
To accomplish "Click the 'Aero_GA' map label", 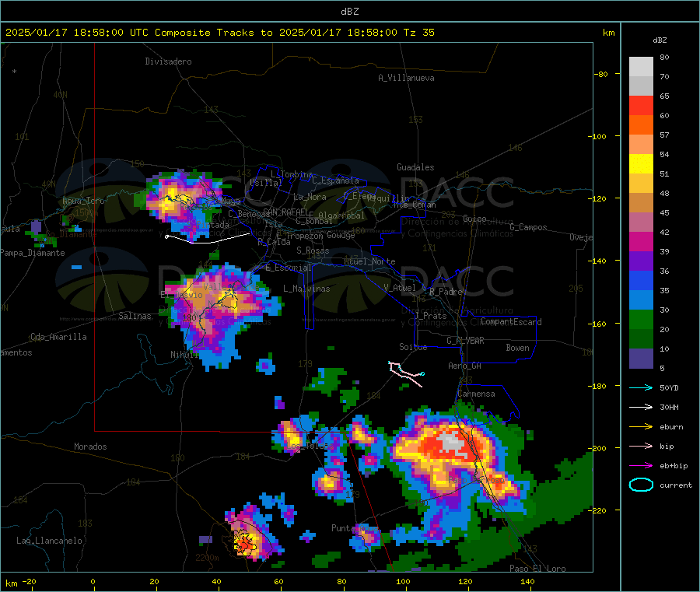I will tap(464, 366).
